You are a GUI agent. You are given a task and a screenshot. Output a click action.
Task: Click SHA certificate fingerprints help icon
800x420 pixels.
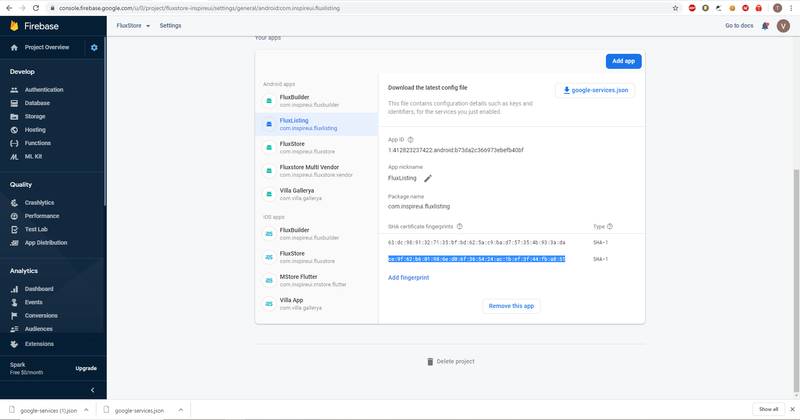click(x=460, y=226)
